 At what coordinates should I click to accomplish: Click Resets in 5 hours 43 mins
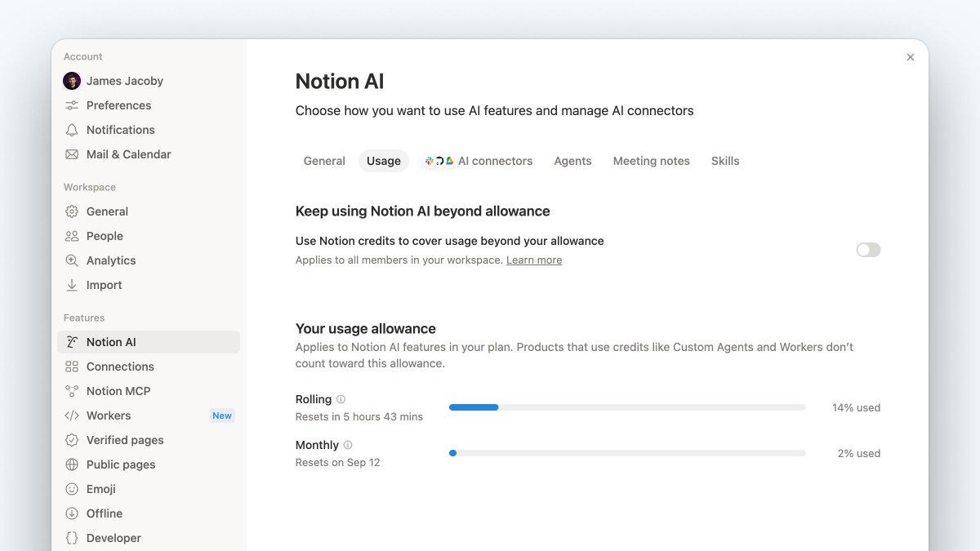click(359, 416)
